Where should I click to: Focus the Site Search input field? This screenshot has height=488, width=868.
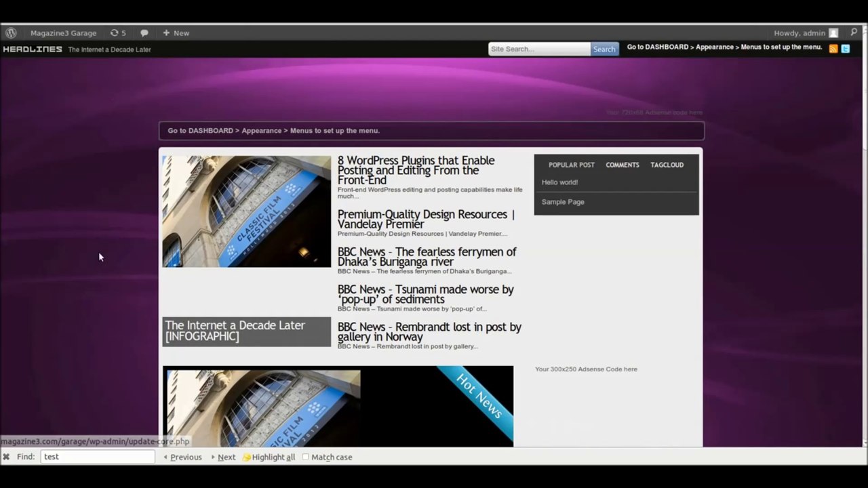pos(539,49)
